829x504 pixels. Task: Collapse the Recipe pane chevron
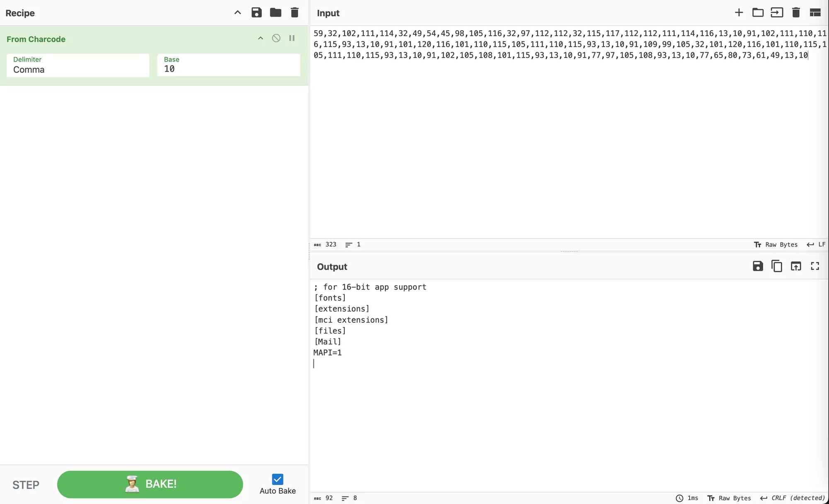238,12
